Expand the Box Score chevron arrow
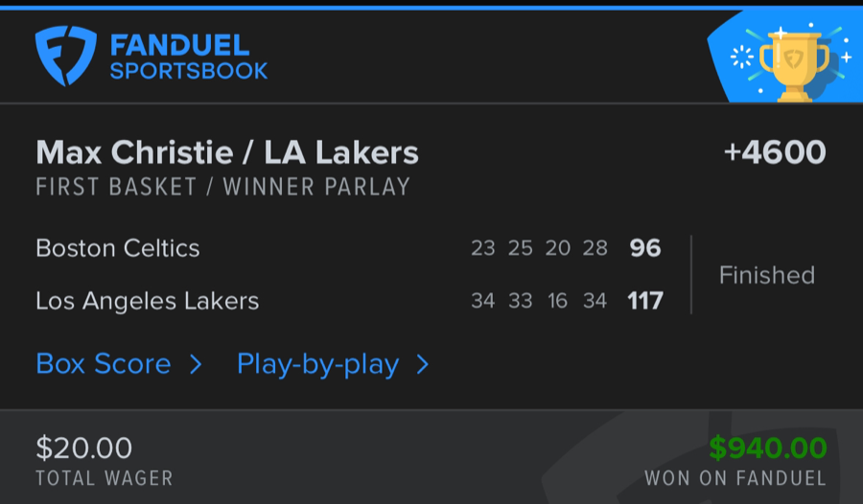This screenshot has height=504, width=863. 196,364
